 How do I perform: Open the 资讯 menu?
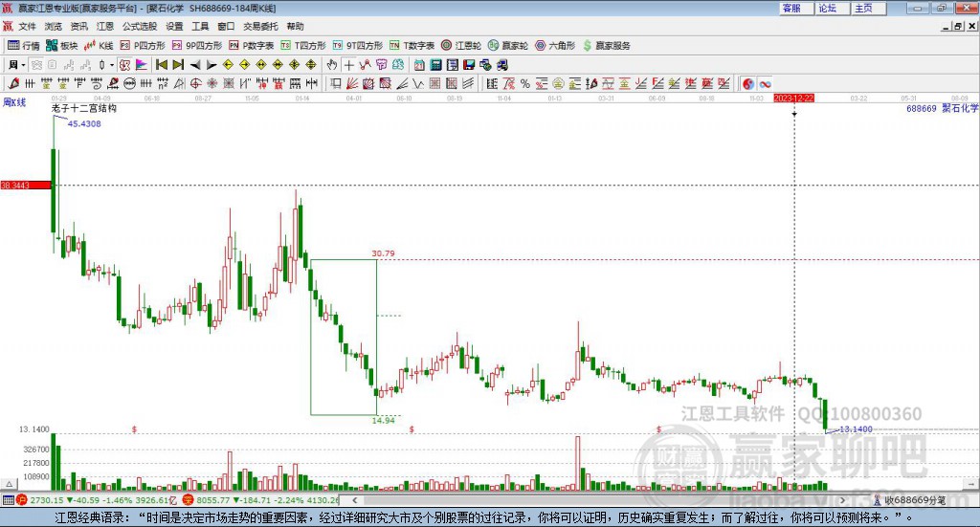coord(78,26)
